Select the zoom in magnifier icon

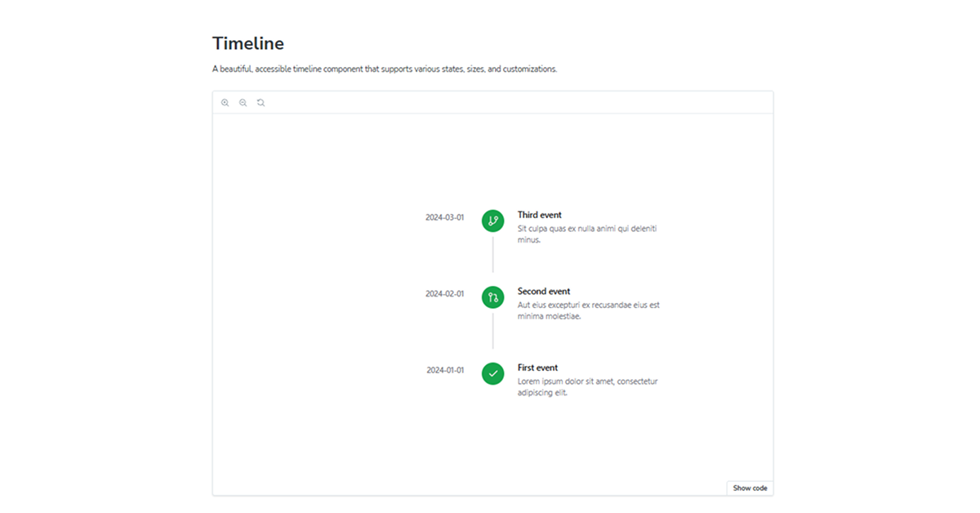[225, 102]
